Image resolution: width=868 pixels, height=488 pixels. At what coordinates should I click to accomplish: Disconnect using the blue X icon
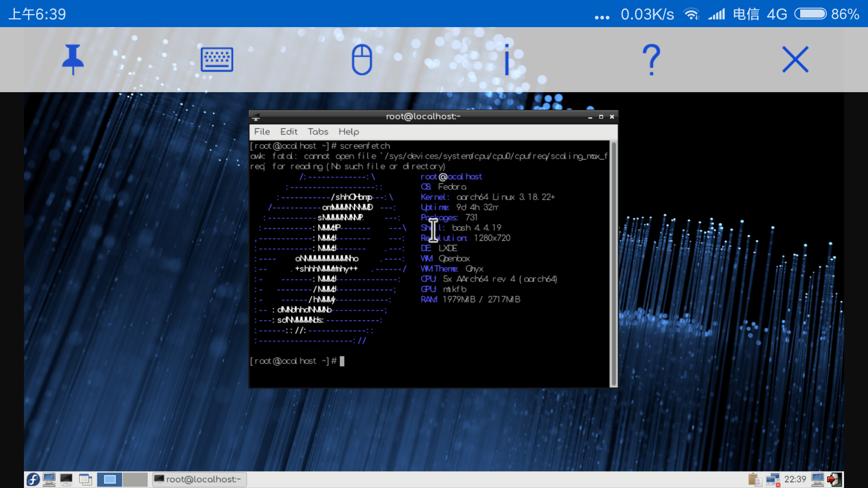pyautogui.click(x=795, y=59)
